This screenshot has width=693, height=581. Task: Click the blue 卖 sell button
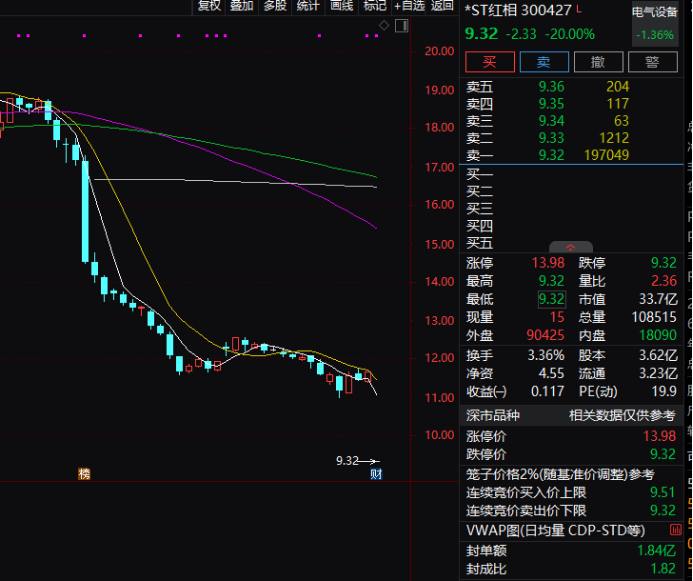coord(544,62)
